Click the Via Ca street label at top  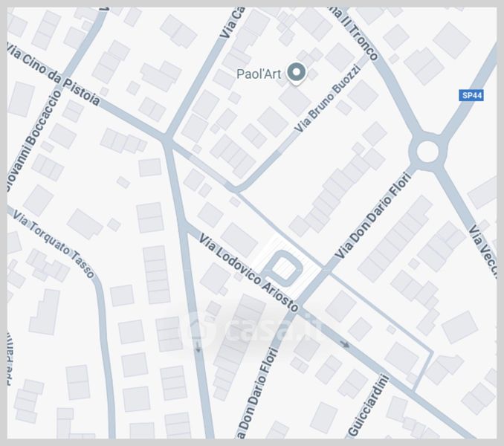(232, 22)
